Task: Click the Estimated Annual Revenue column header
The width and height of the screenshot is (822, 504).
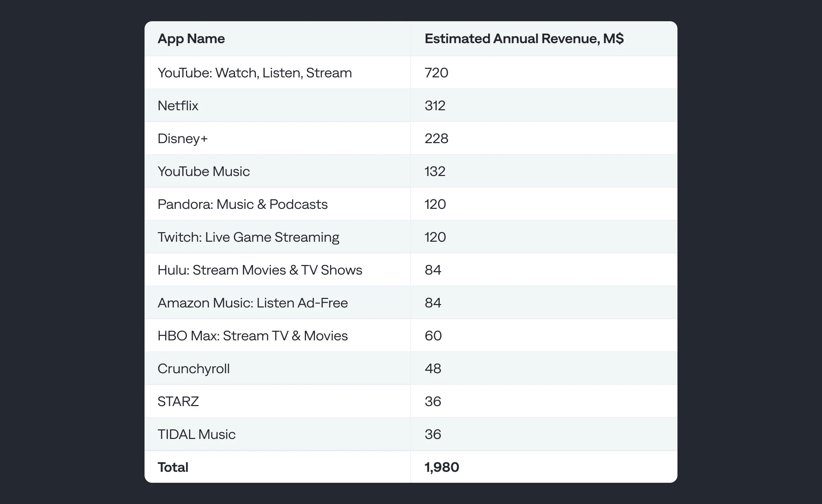Action: coord(524,39)
